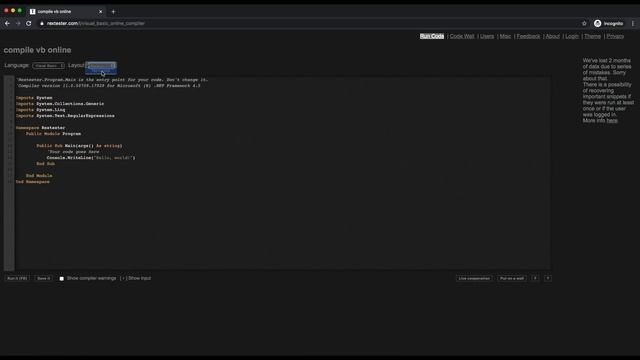The width and height of the screenshot is (640, 360).
Task: Expand the Show input section
Action: [136, 278]
